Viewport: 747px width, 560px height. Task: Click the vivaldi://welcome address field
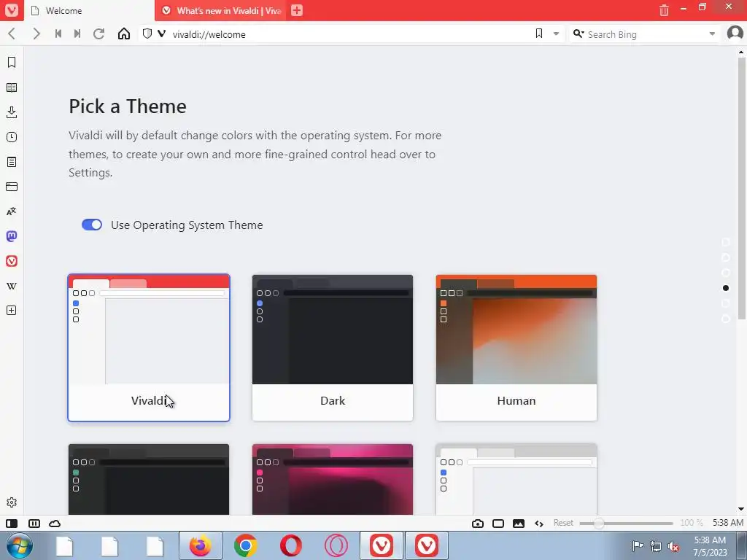coord(350,34)
